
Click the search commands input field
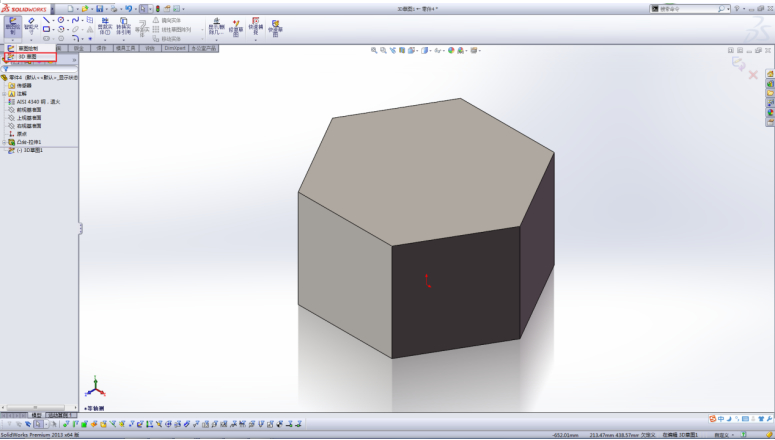[x=688, y=9]
